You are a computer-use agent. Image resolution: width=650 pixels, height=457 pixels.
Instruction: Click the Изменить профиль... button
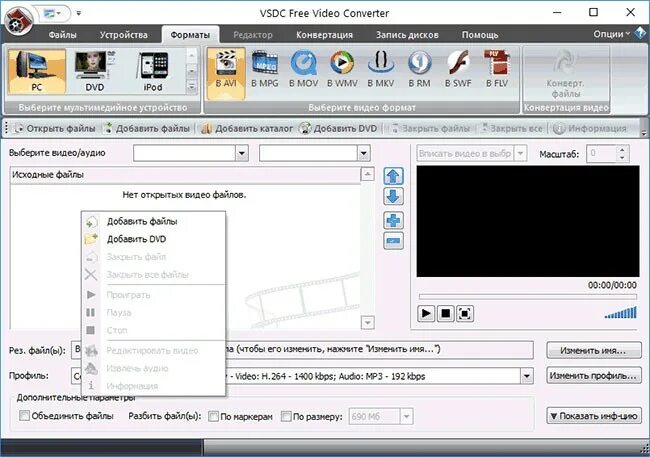click(x=593, y=376)
